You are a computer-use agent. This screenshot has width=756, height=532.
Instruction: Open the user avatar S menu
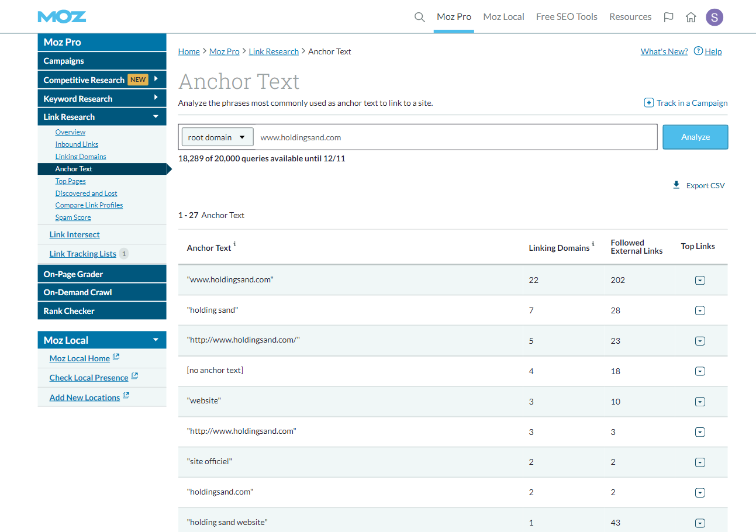714,17
